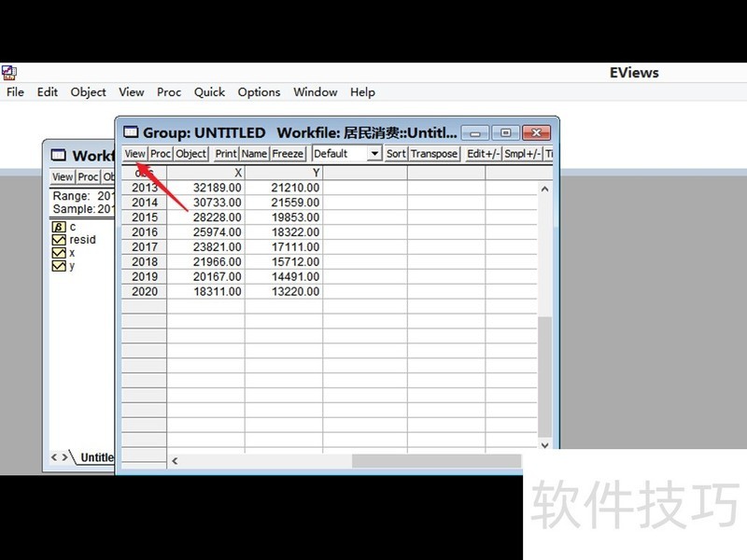Click Proc button in Group window toolbar

(x=160, y=154)
